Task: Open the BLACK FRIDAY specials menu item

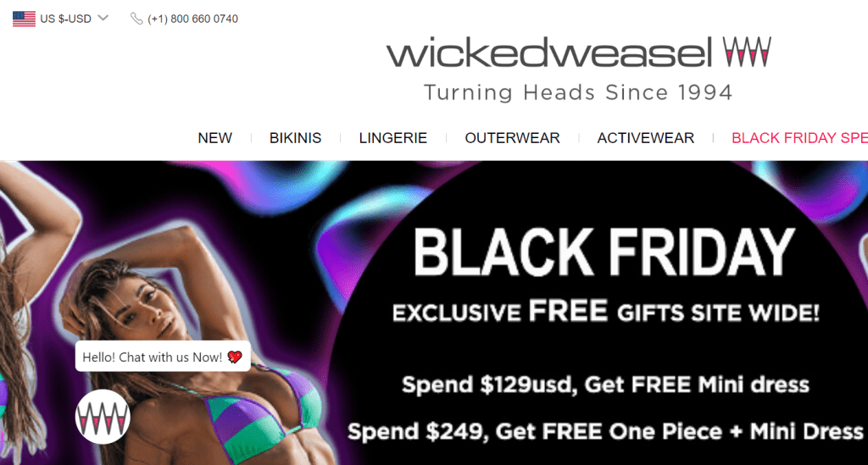Action: tap(799, 138)
